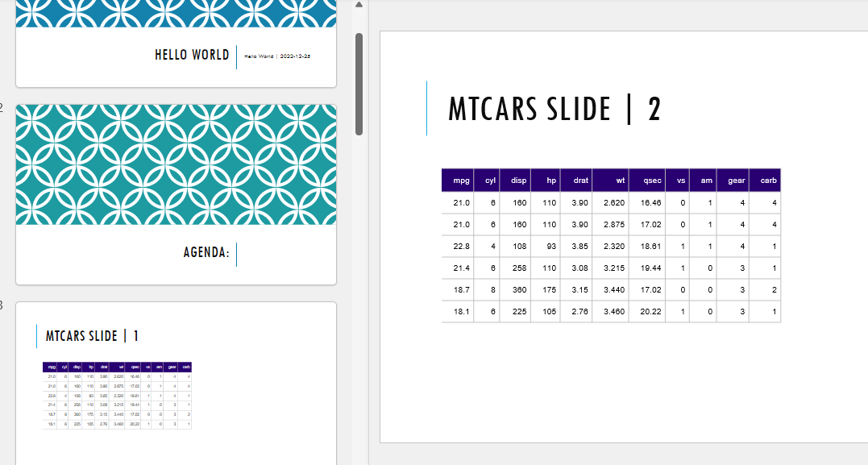Open the MTCARS SLIDE | 1 thumbnail
The image size is (868, 465).
click(x=176, y=384)
